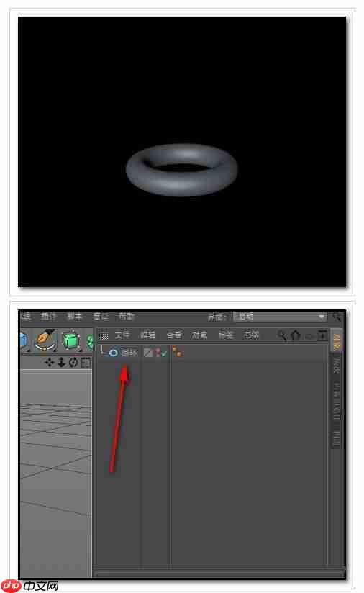
Task: Select the Pen spline tool
Action: [45, 339]
